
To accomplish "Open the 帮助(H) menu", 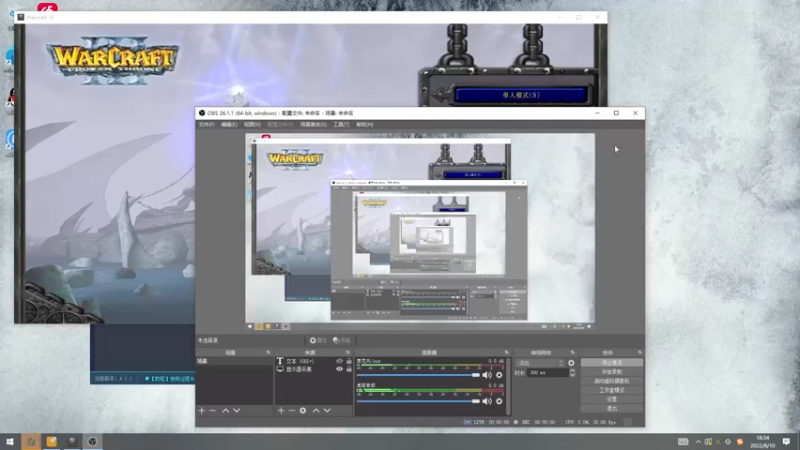I will point(365,124).
